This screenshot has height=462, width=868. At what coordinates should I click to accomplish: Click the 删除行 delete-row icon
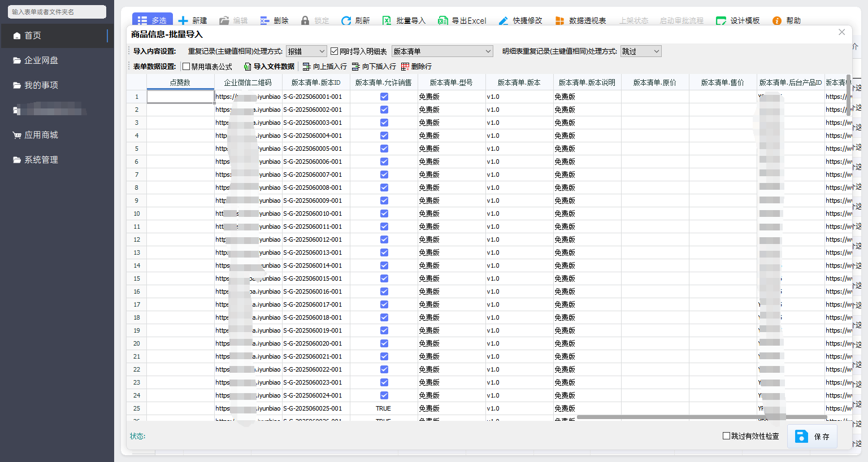click(405, 67)
